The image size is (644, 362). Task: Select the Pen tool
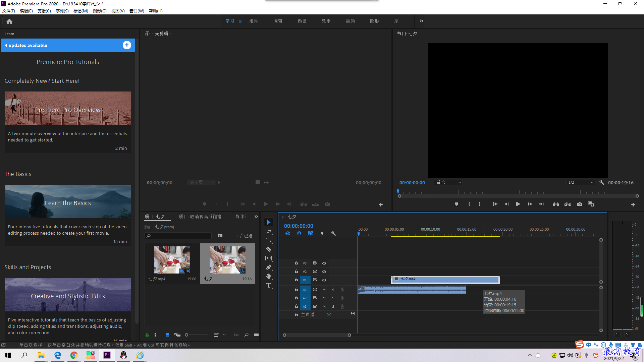(269, 267)
